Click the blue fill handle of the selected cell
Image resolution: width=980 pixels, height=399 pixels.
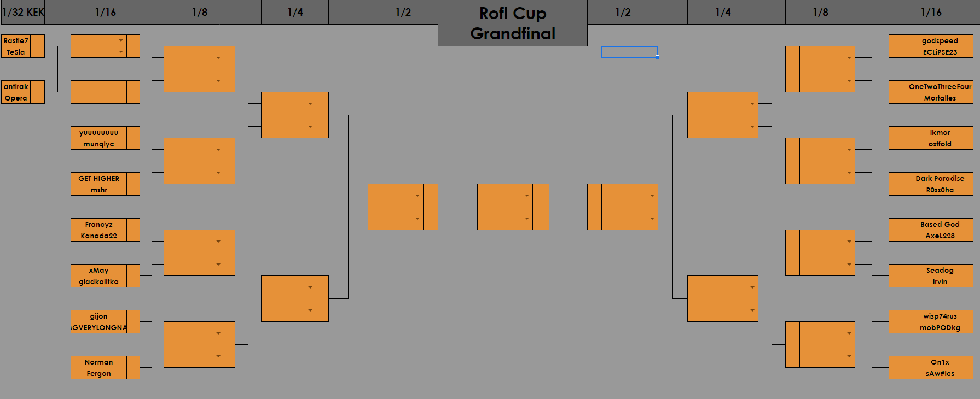click(x=658, y=57)
